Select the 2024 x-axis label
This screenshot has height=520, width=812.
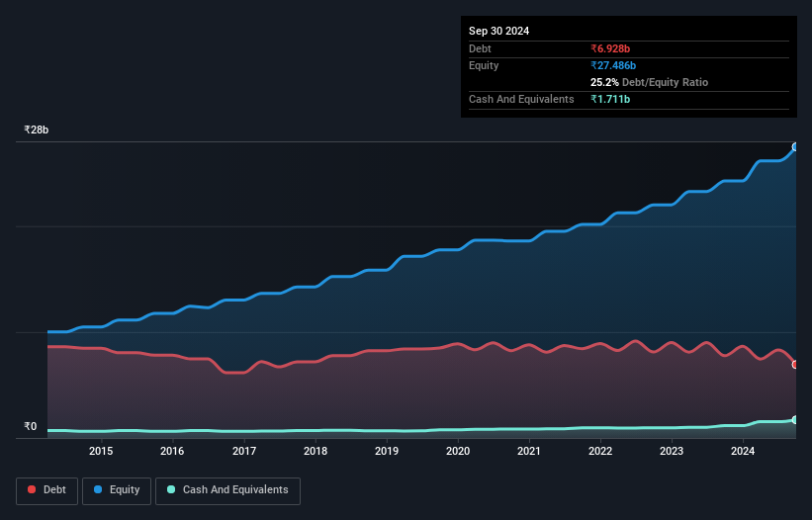tap(743, 451)
